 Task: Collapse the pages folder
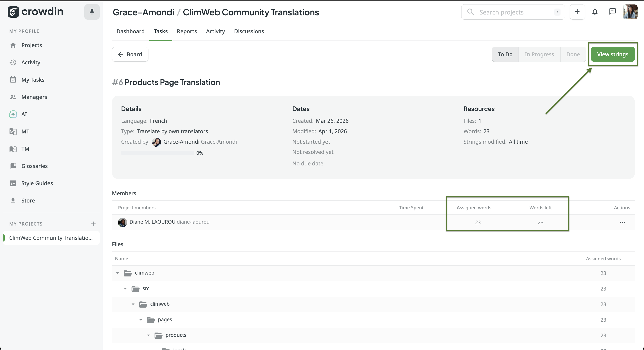(141, 320)
